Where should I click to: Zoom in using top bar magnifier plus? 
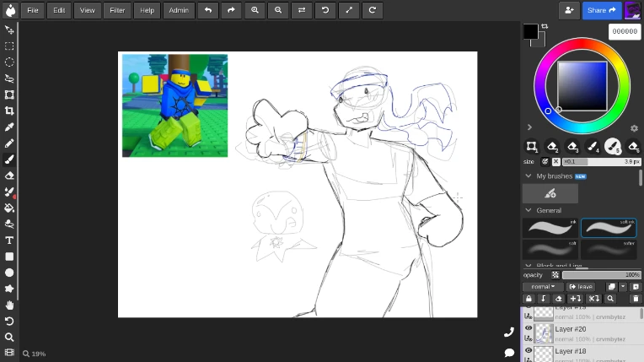click(x=255, y=10)
